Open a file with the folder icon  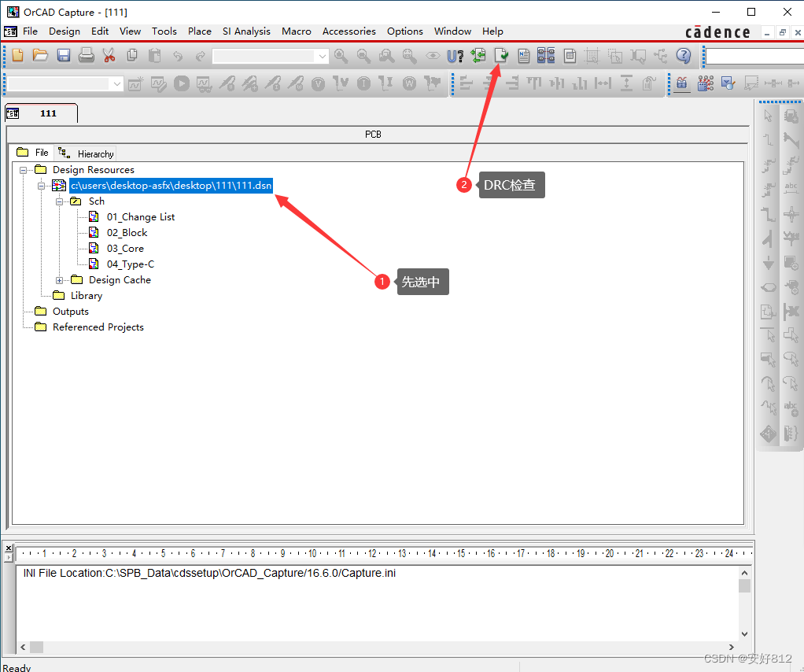[40, 55]
